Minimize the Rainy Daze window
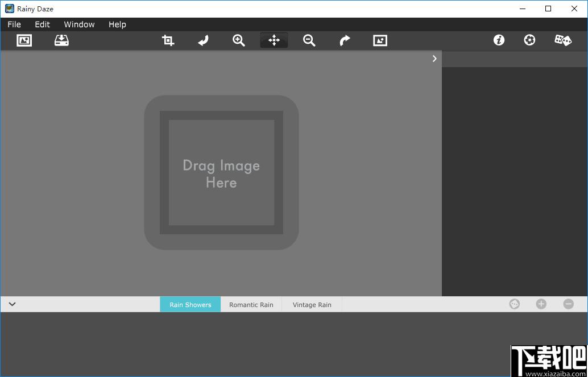The image size is (588, 377). click(523, 9)
